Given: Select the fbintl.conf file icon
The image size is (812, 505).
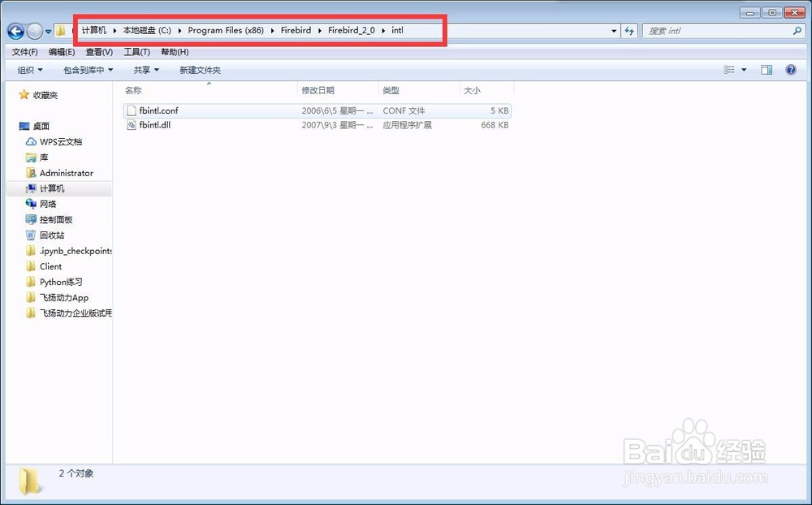Looking at the screenshot, I should [132, 111].
